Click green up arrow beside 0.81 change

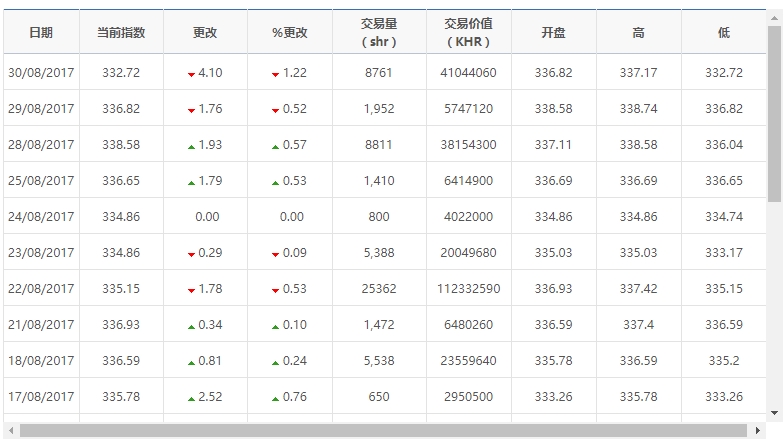point(191,362)
